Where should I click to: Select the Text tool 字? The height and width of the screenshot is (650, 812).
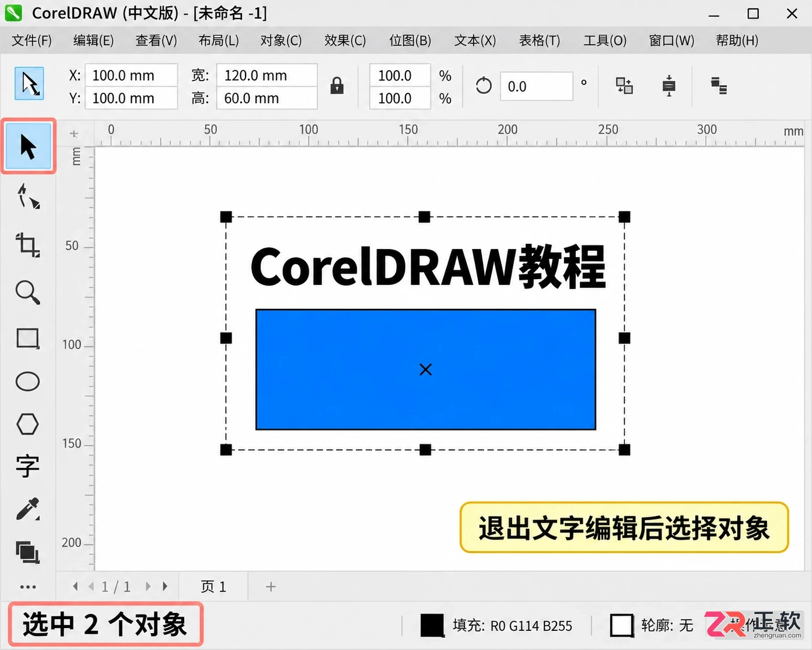(28, 466)
